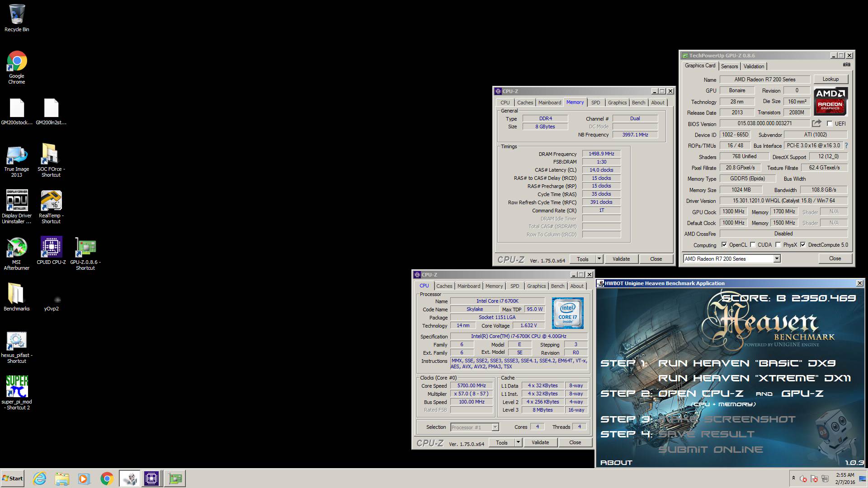Click the DRAM Frequency 1498.9 MHz value

click(601, 154)
